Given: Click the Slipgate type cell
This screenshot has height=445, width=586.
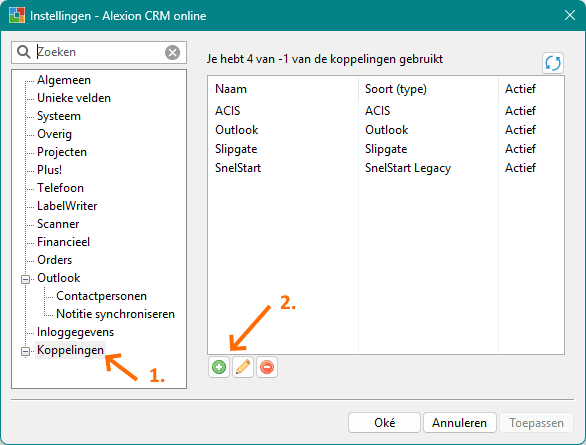Looking at the screenshot, I should tap(386, 149).
